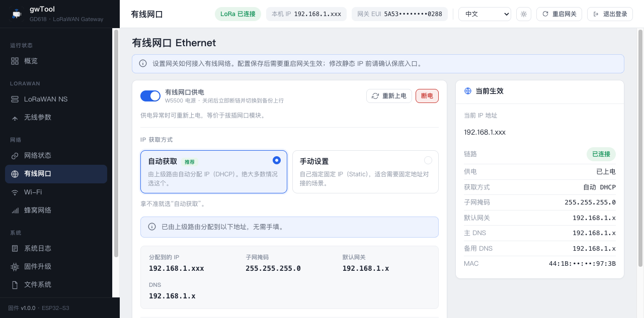Click the globe icon beside 当前生效
The height and width of the screenshot is (318, 644).
pyautogui.click(x=468, y=91)
